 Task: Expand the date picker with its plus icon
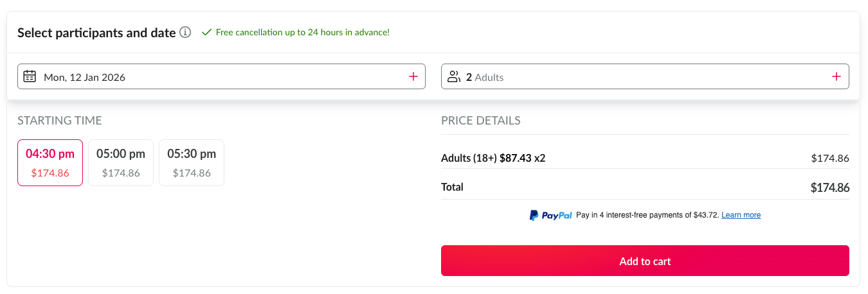click(x=413, y=76)
